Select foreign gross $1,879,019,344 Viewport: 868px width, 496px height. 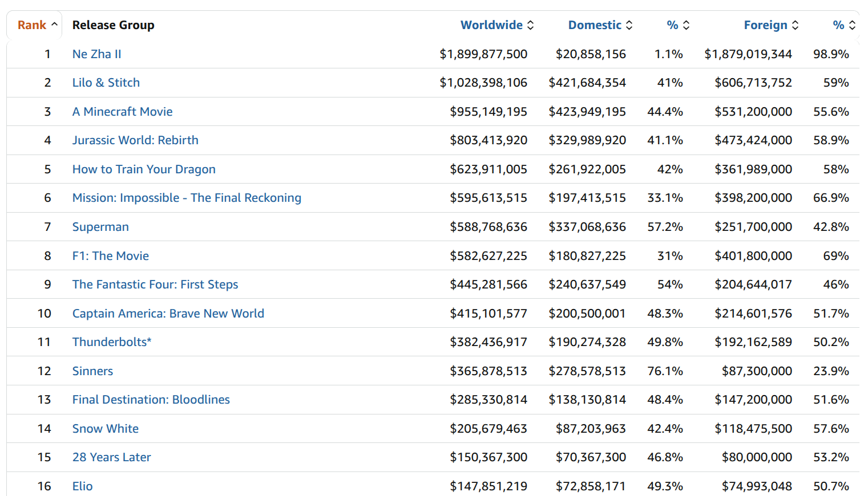pos(748,54)
